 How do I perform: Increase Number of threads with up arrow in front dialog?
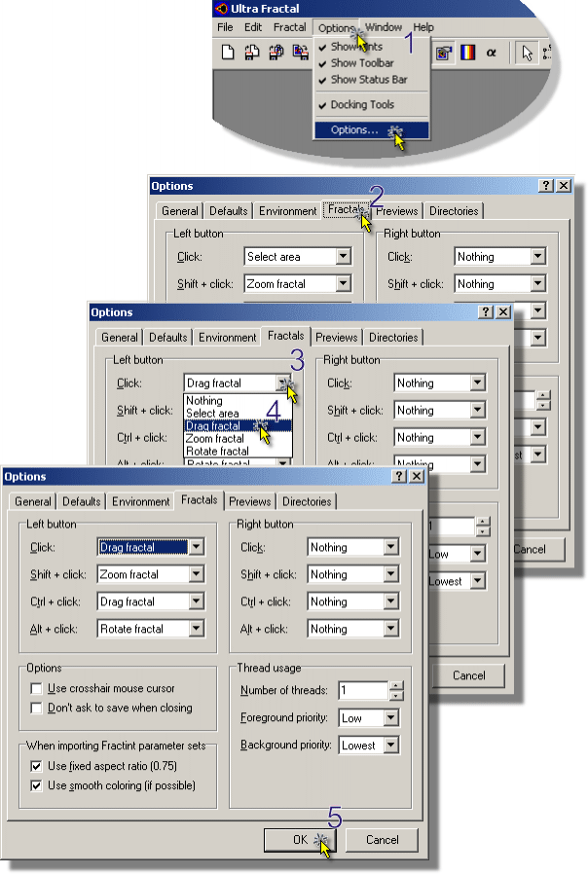(x=395, y=685)
